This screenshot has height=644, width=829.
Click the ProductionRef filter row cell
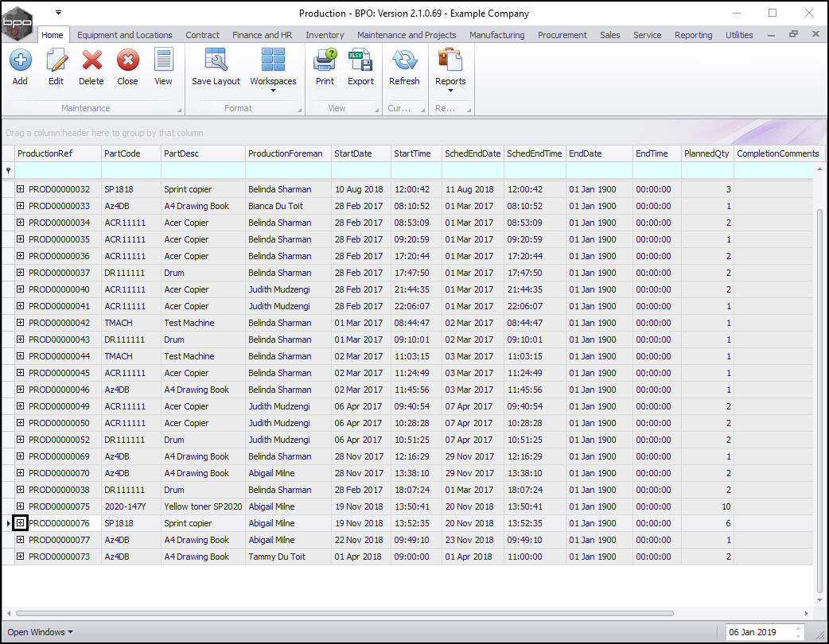point(57,170)
